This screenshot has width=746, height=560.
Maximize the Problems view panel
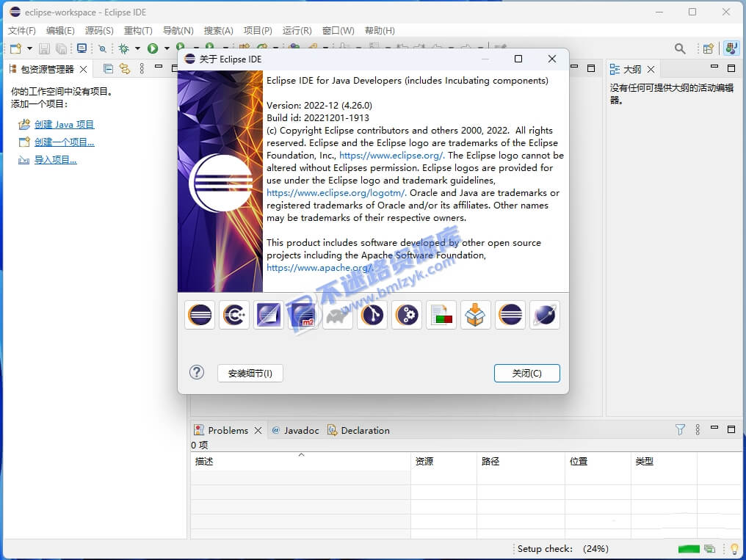[x=732, y=429]
